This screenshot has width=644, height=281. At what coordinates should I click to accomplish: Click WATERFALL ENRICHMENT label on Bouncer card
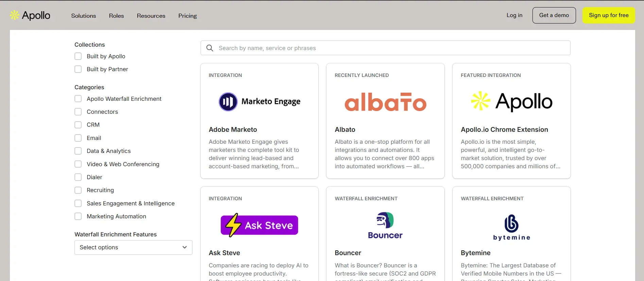pyautogui.click(x=366, y=199)
